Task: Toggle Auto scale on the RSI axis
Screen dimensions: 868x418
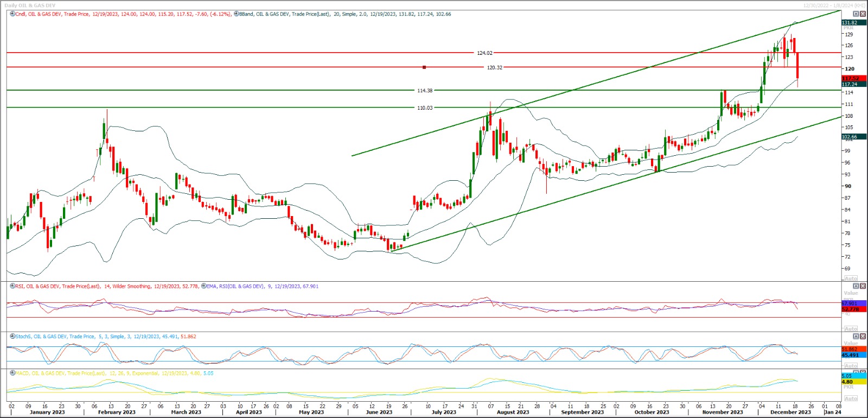Action: [x=851, y=328]
